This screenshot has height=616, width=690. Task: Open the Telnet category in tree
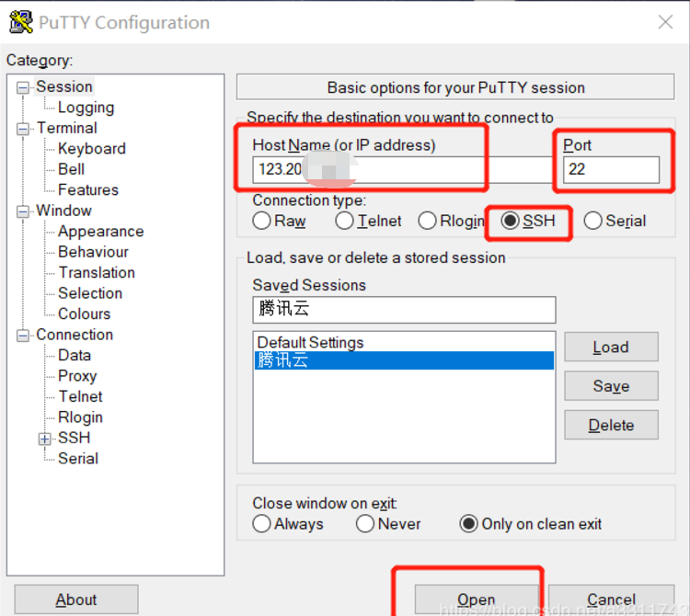click(x=81, y=396)
